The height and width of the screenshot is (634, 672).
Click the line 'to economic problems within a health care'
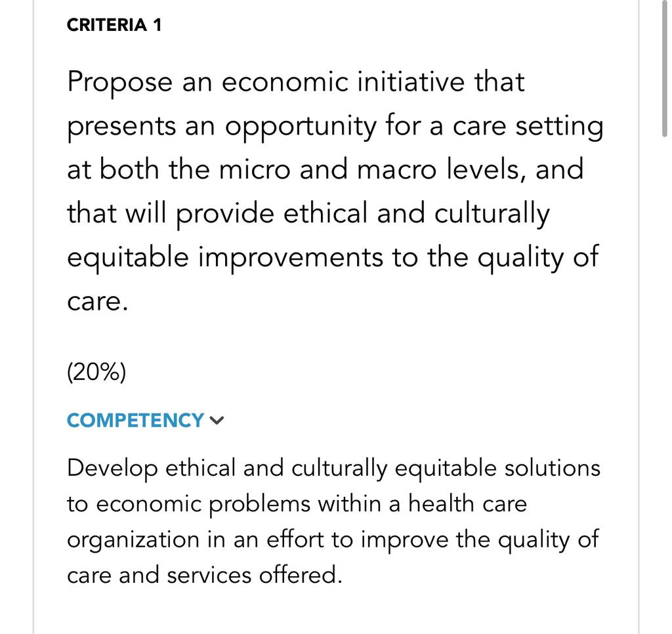point(297,504)
